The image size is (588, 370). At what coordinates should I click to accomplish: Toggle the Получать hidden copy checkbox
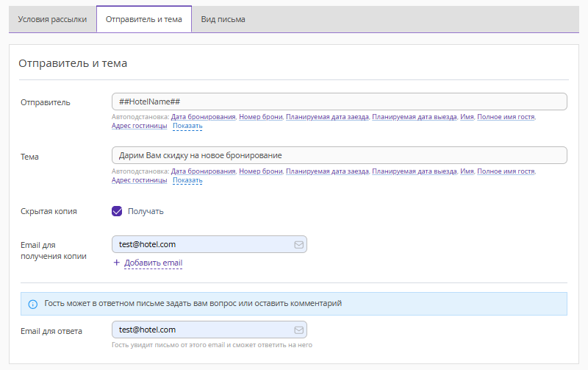point(117,211)
